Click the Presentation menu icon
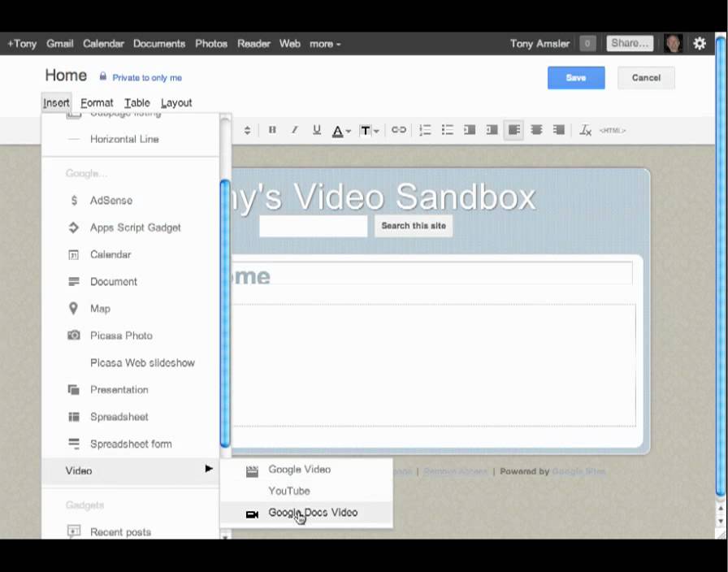 pos(73,389)
